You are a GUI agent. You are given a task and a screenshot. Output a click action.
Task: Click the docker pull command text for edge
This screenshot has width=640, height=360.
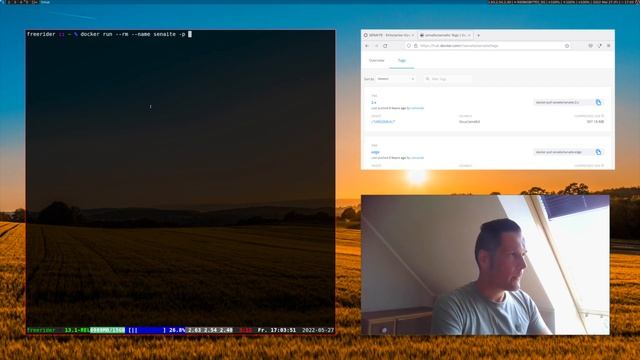point(558,152)
